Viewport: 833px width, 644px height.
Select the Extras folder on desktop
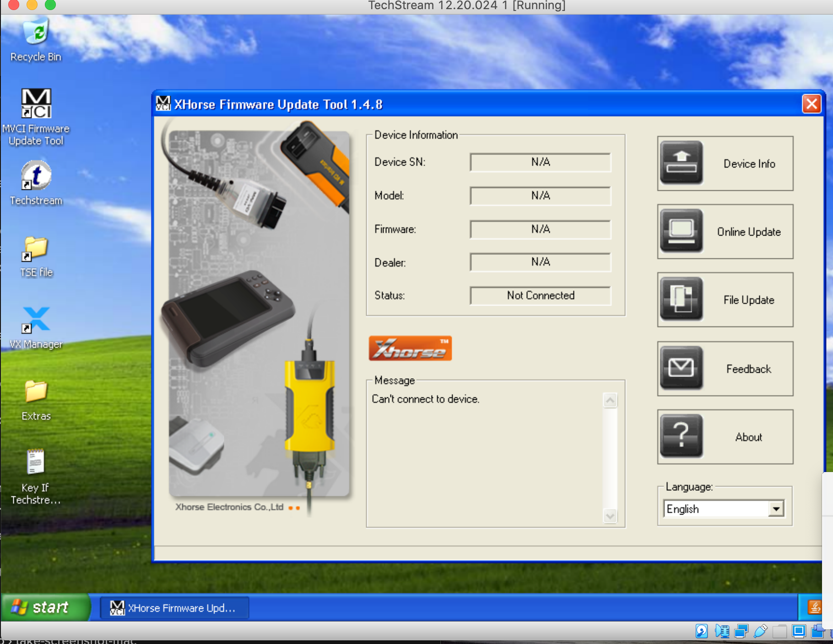pos(36,400)
